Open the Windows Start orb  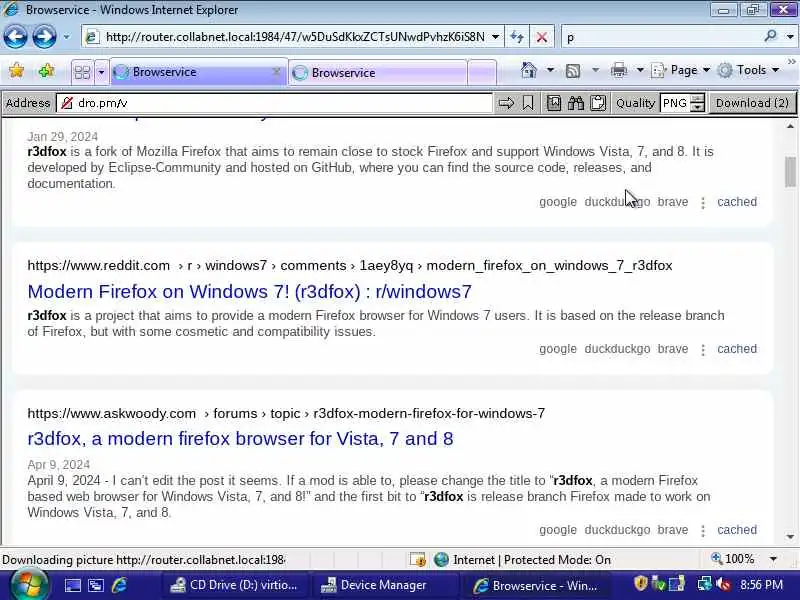click(30, 585)
